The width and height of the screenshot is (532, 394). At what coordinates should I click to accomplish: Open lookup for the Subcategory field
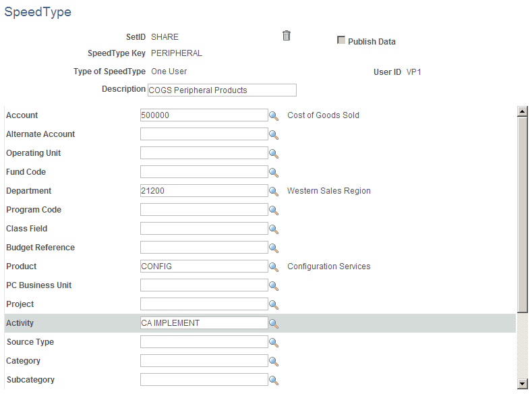274,381
